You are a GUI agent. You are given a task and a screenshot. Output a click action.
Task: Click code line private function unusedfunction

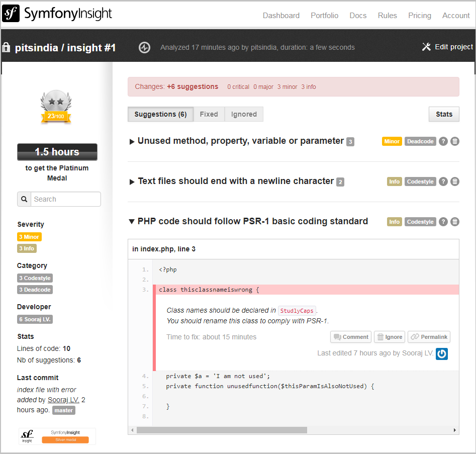pos(270,386)
